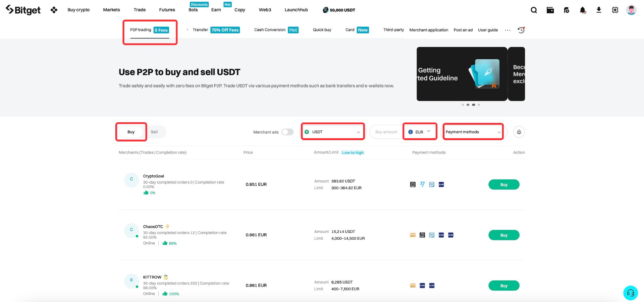Screen dimensions: 644x302
Task: Select the Buy tab
Action: [131, 132]
